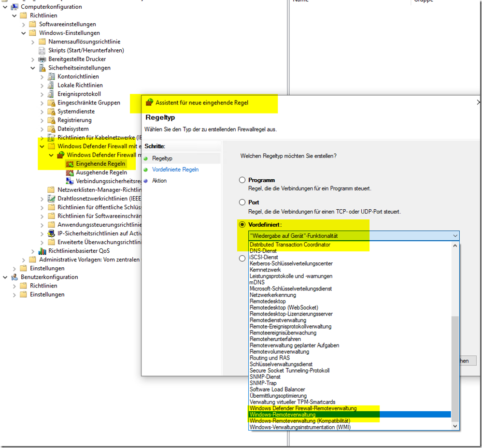The image size is (482, 448).
Task: Choose Windows Defender Firewall-Remoteverwaltung entry
Action: (350, 408)
